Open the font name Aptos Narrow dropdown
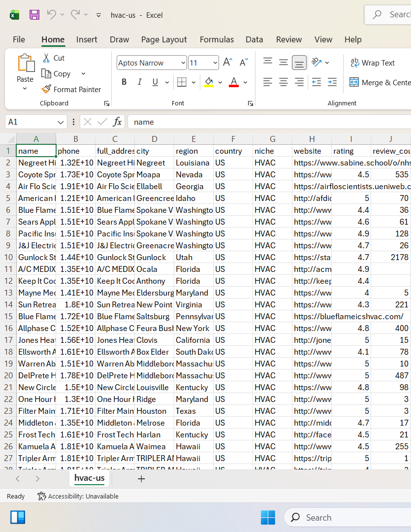This screenshot has height=532, width=411. tap(183, 63)
